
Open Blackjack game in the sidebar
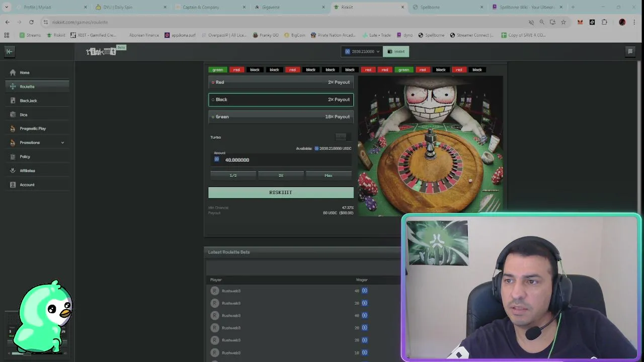coord(37,101)
